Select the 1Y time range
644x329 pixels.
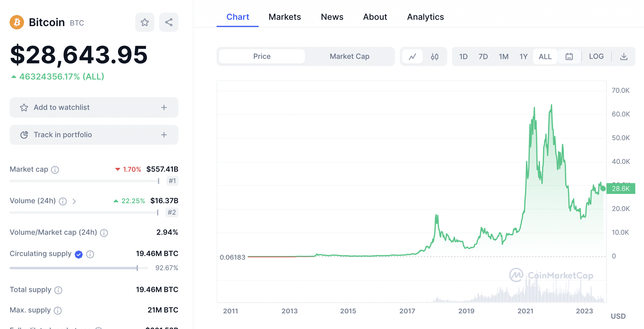524,56
